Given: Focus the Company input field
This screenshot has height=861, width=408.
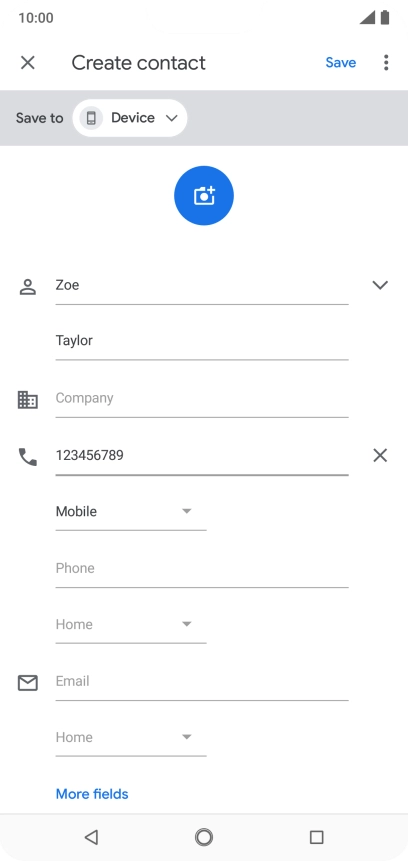Looking at the screenshot, I should (x=202, y=399).
